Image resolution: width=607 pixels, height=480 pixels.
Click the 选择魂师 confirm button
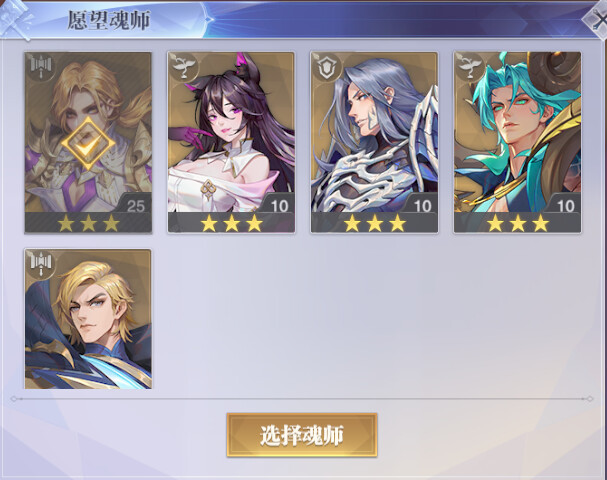coord(302,435)
